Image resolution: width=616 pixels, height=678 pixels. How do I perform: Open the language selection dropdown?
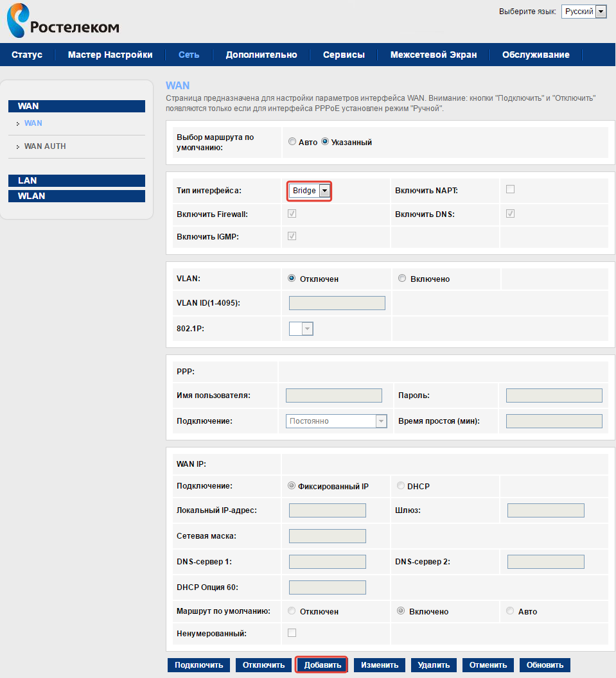584,12
